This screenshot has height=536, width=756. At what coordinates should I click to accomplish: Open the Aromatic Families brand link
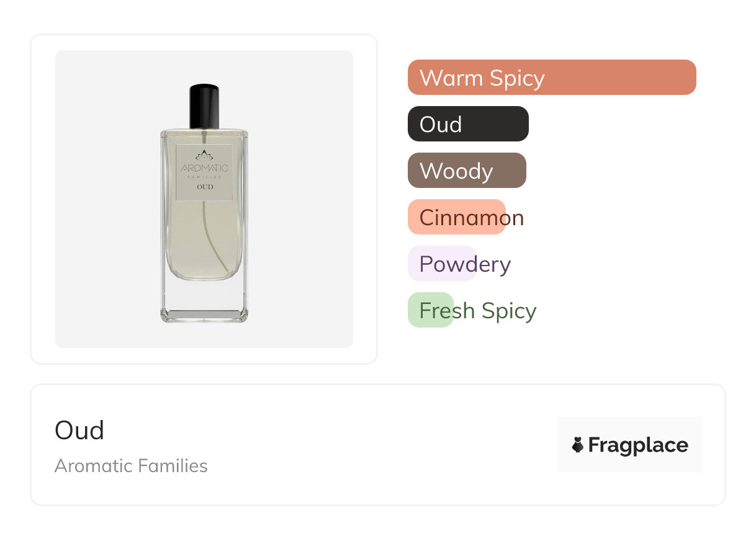pos(131,466)
